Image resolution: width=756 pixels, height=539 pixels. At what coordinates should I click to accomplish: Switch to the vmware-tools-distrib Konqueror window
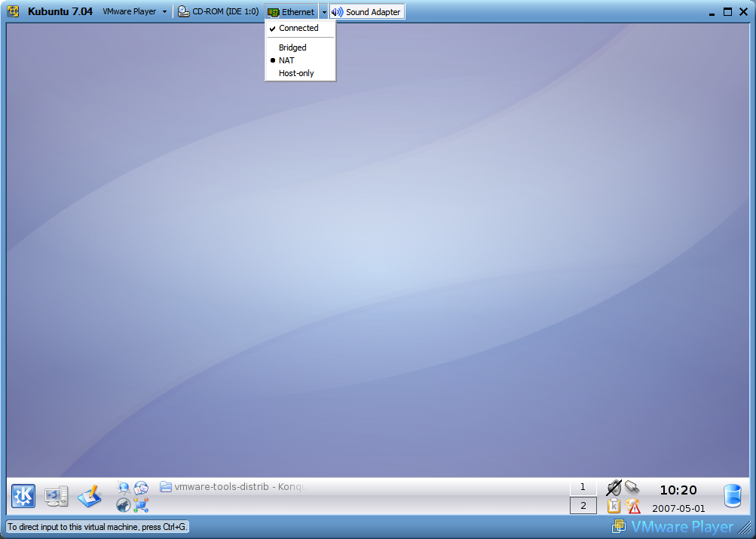pyautogui.click(x=234, y=487)
